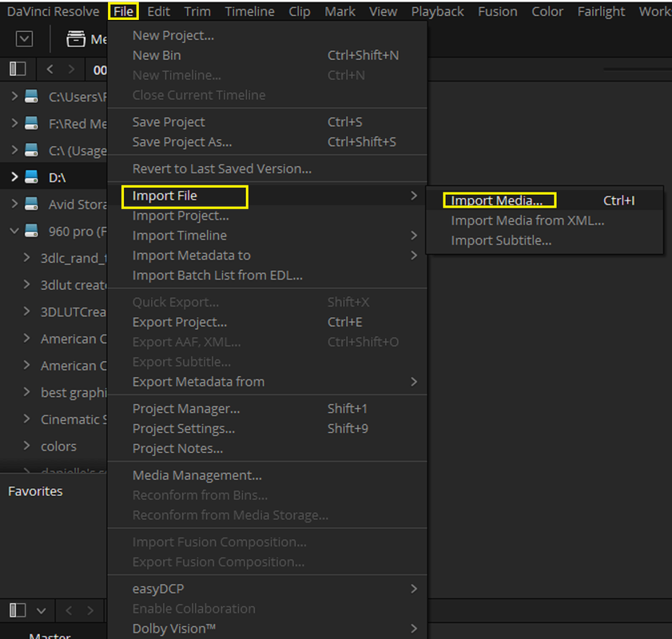Click the 960 pro drive icon
The width and height of the screenshot is (672, 639).
pyautogui.click(x=31, y=231)
